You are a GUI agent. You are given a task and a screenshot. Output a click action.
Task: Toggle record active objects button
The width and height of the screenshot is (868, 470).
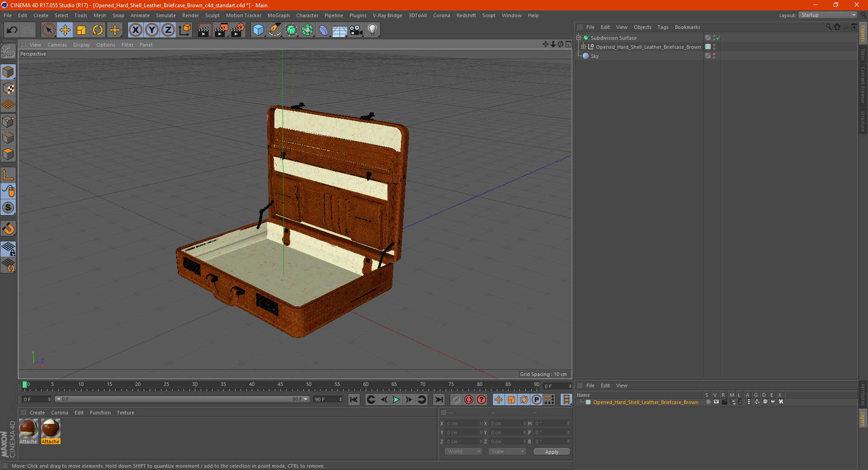[x=456, y=399]
